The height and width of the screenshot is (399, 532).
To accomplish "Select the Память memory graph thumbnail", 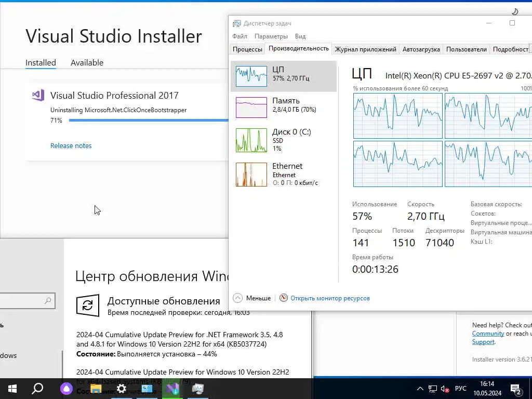I will coord(251,107).
